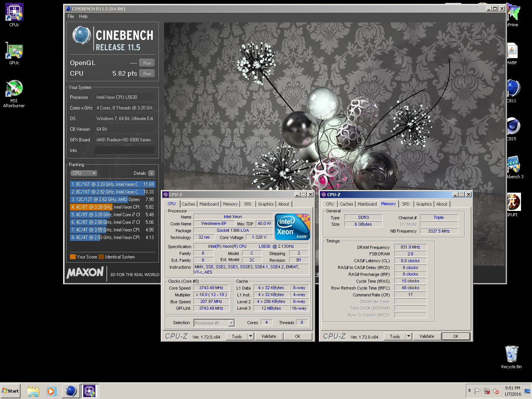Open the kbench 3 desktop shortcut
The image size is (532, 399).
click(515, 167)
